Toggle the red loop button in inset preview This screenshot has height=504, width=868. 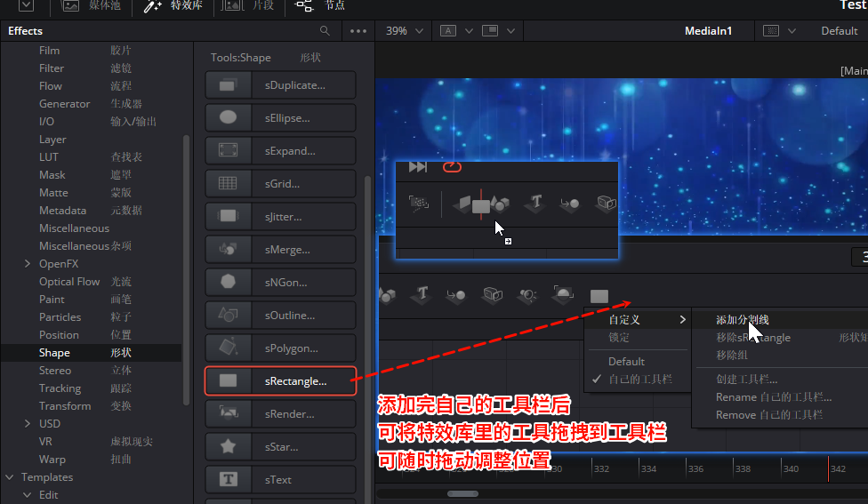coord(452,166)
